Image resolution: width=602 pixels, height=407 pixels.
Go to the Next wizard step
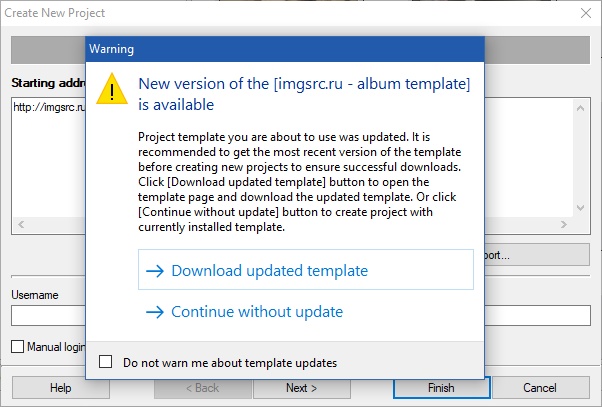tap(302, 388)
